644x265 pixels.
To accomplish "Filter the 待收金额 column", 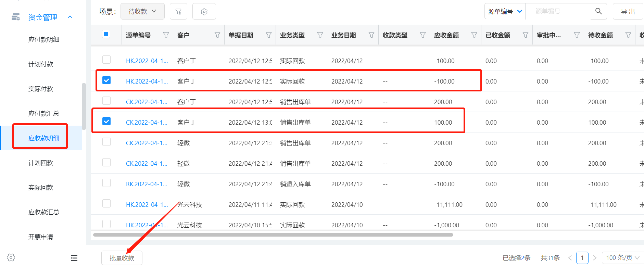I will [628, 35].
